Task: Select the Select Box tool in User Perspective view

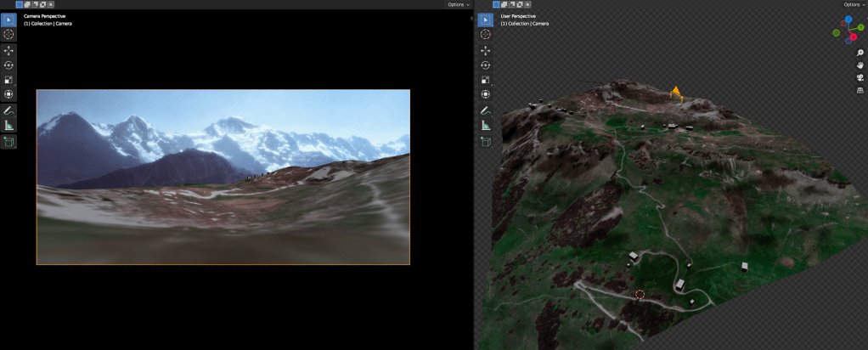Action: 486,20
